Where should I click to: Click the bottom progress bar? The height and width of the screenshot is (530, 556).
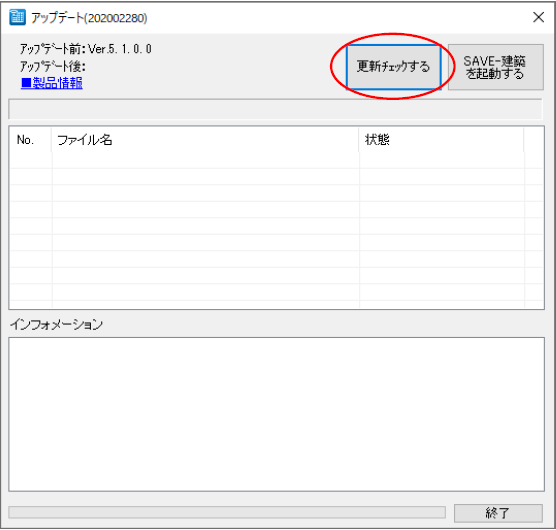pyautogui.click(x=227, y=512)
